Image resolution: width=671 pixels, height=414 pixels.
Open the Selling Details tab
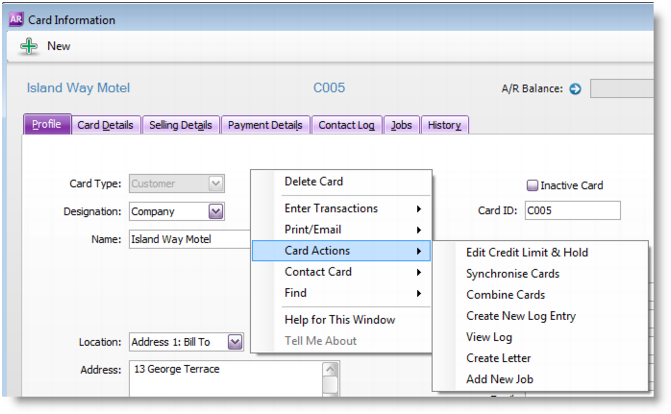[x=180, y=125]
